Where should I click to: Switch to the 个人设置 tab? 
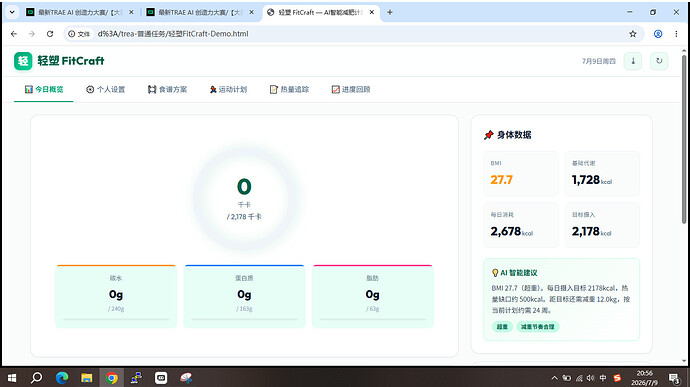click(106, 89)
